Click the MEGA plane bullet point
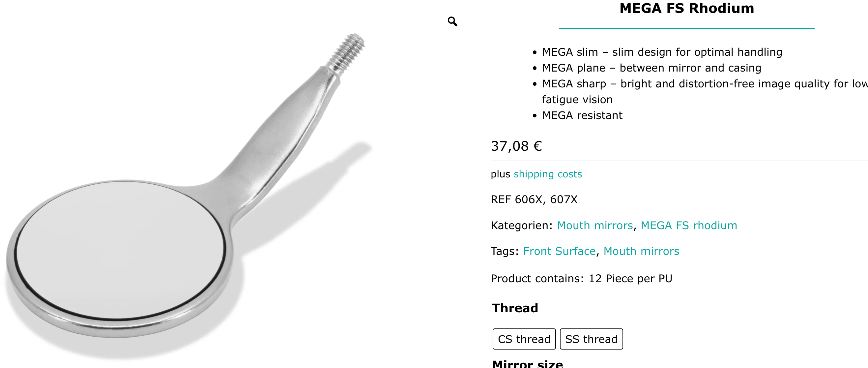 click(x=651, y=68)
